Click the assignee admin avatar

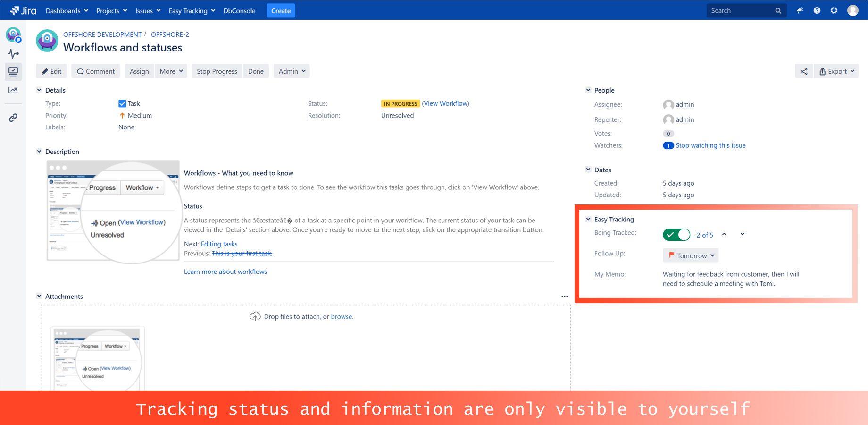tap(668, 105)
